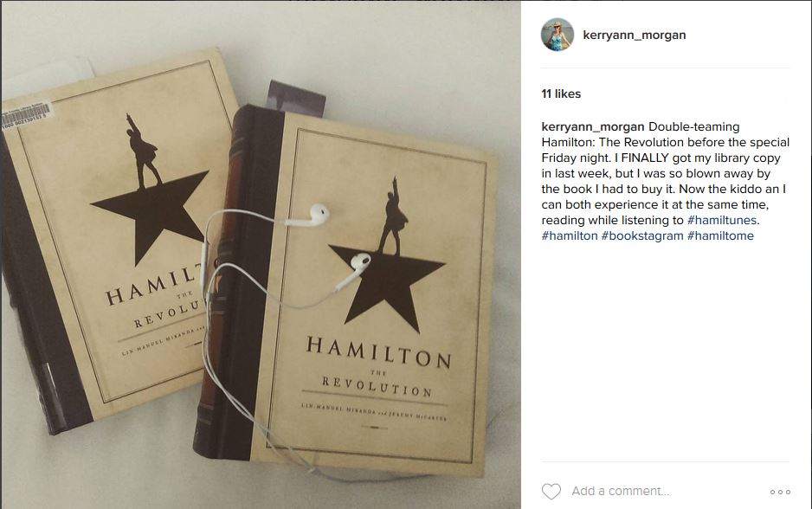Open kerryann_morgan's profile picture avatar
Viewport: 812px width, 509px height.
click(x=557, y=34)
